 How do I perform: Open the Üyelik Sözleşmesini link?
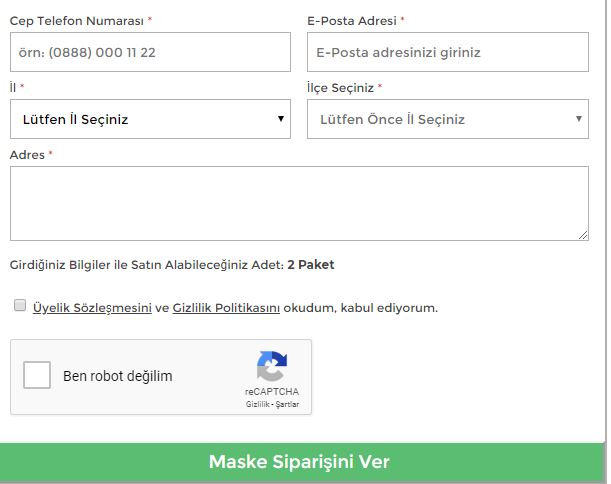[x=92, y=308]
